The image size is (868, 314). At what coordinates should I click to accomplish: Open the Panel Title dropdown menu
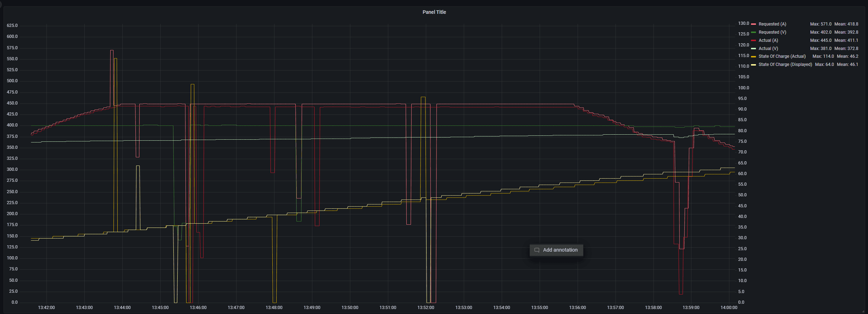pyautogui.click(x=434, y=12)
